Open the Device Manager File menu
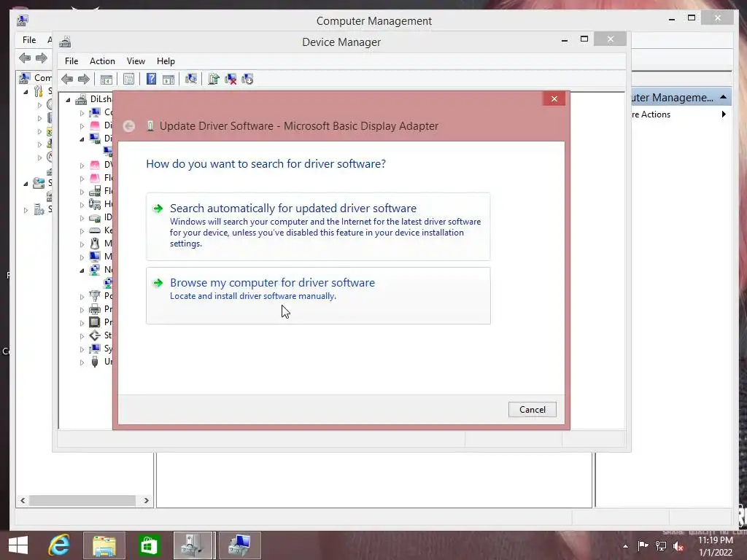This screenshot has width=747, height=560. pos(71,61)
